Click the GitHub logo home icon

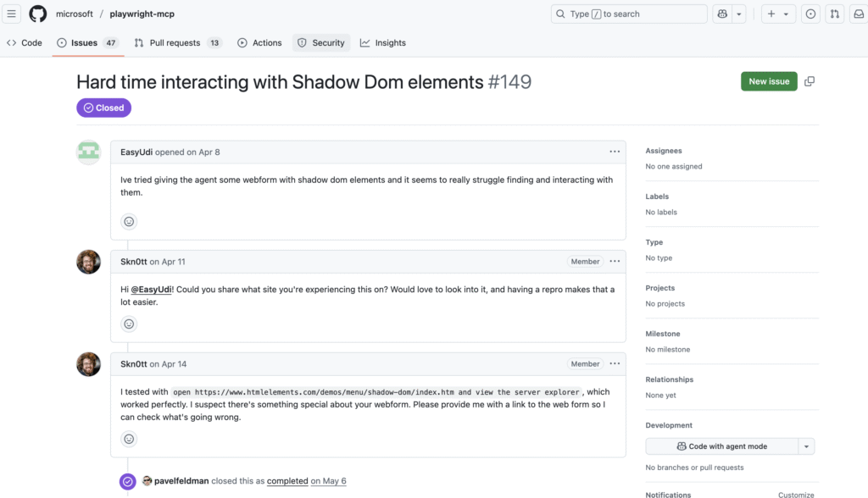click(x=37, y=14)
